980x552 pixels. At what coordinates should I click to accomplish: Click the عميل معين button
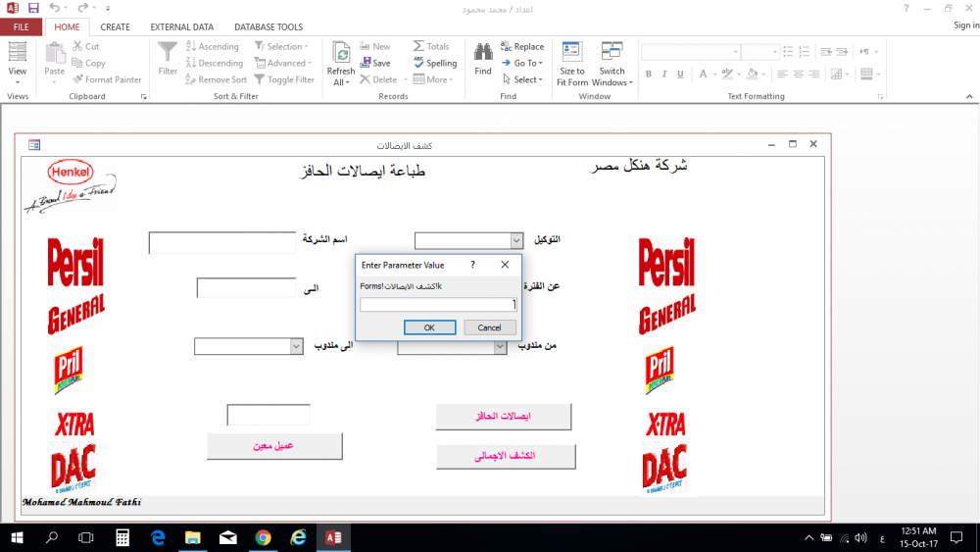click(x=274, y=446)
